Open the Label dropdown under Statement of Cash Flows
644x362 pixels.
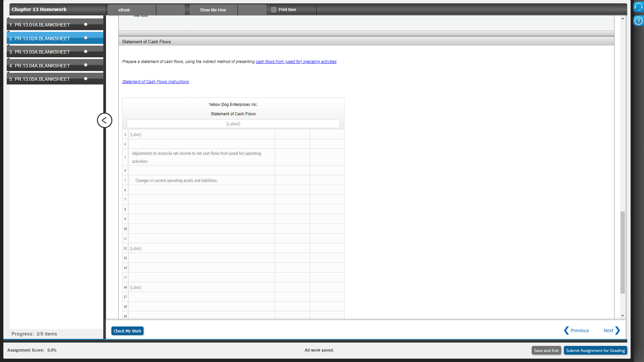(x=233, y=124)
